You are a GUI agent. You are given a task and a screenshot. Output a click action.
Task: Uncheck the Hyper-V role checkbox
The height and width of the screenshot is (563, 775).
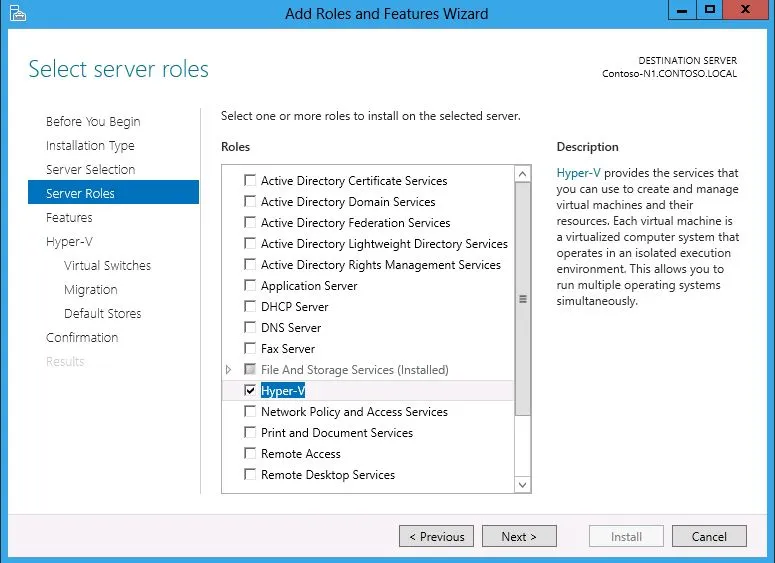point(250,390)
